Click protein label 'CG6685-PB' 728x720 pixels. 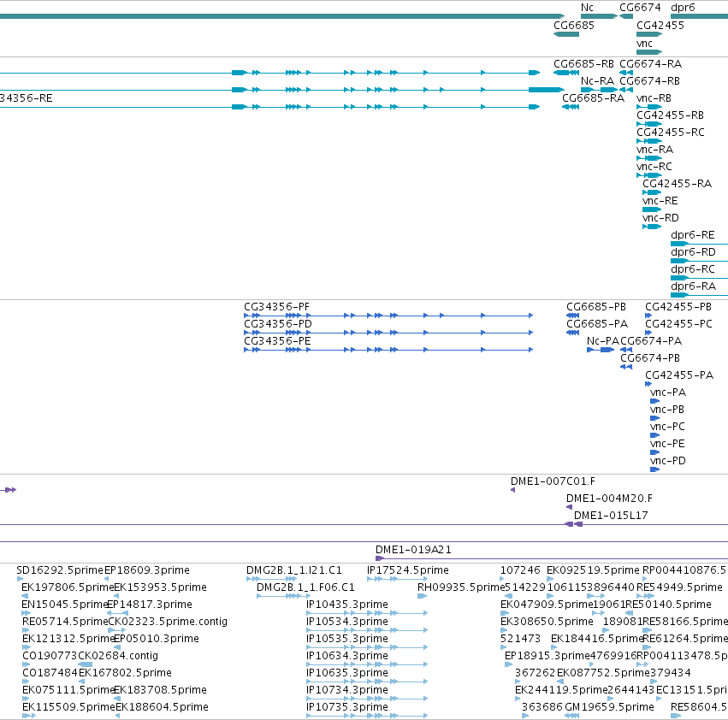[596, 307]
